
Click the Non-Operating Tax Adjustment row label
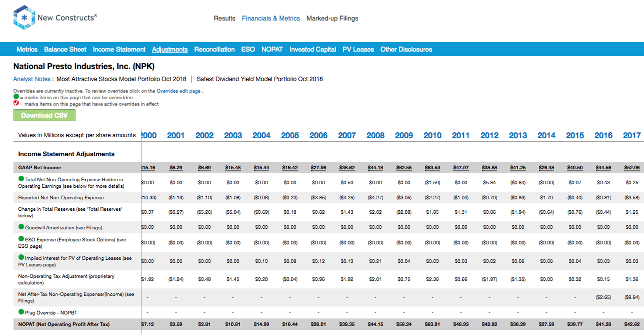66,279
